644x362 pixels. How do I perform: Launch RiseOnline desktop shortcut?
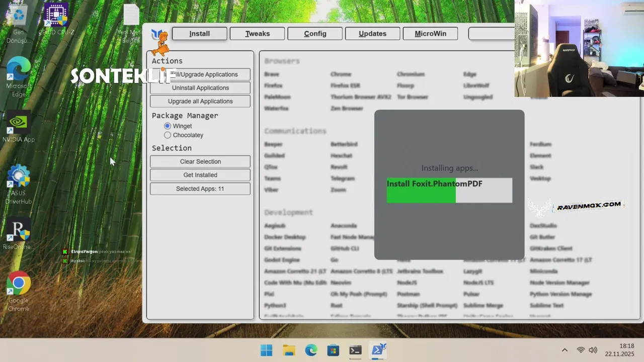tap(19, 234)
